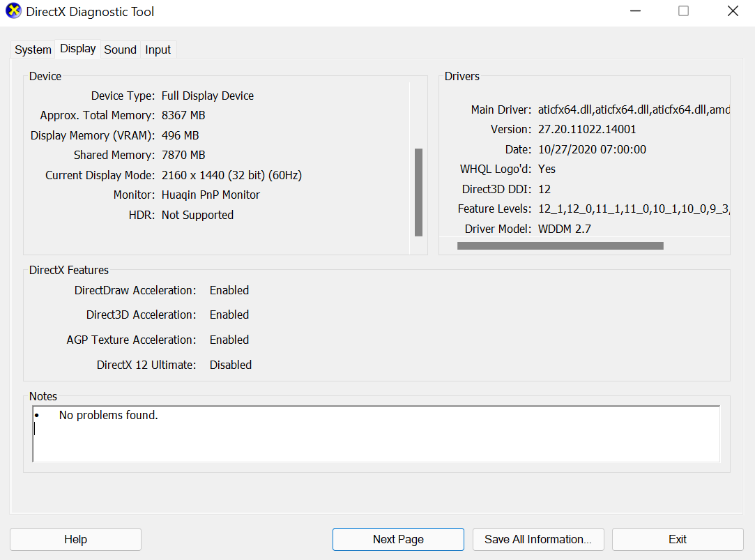The width and height of the screenshot is (755, 560).
Task: Click the 'DirectX Features' group heading
Action: coord(69,270)
